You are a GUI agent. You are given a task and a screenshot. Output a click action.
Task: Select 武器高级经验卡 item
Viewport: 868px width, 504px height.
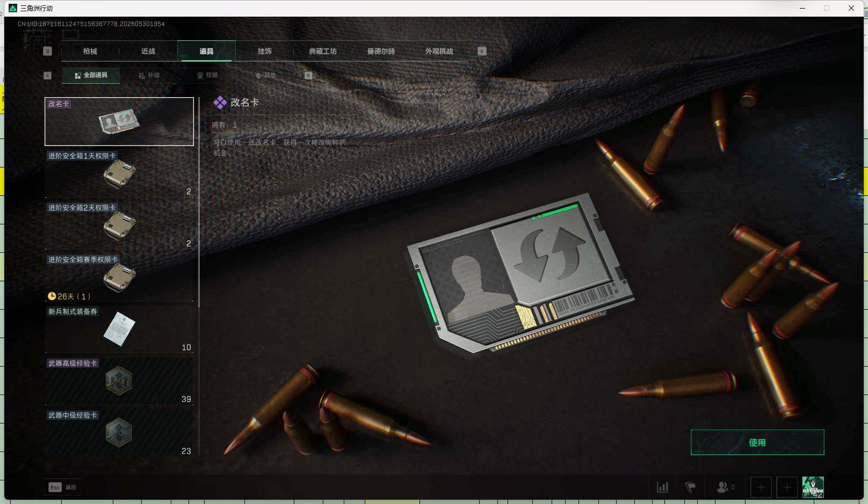point(119,381)
